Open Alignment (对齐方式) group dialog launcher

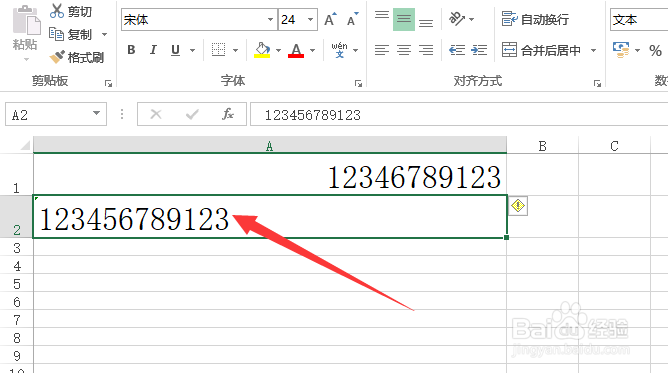[597, 83]
